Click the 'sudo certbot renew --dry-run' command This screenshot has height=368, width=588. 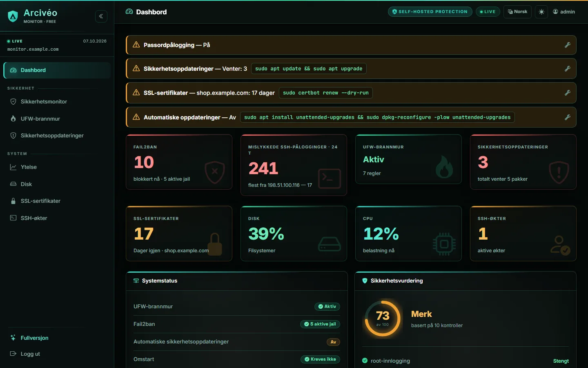coord(326,93)
